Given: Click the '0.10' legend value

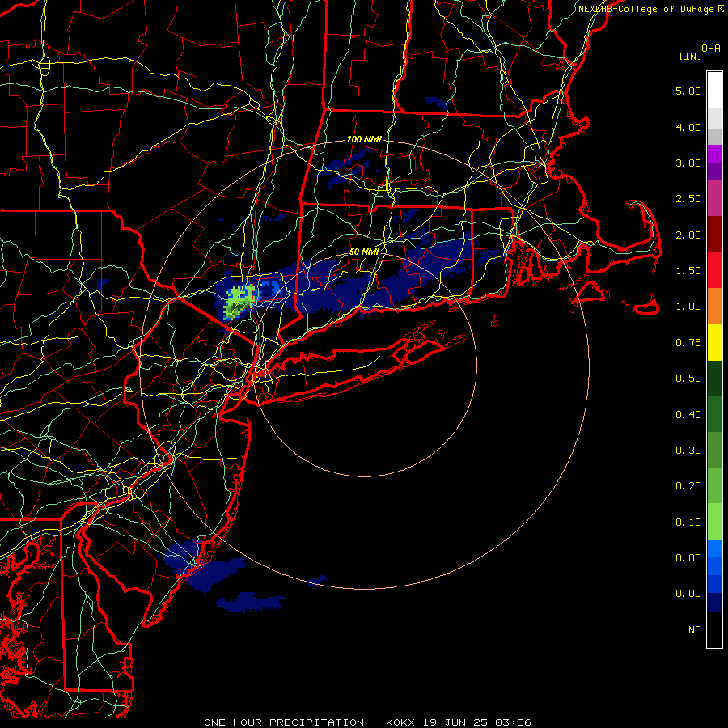Looking at the screenshot, I should pyautogui.click(x=688, y=523).
